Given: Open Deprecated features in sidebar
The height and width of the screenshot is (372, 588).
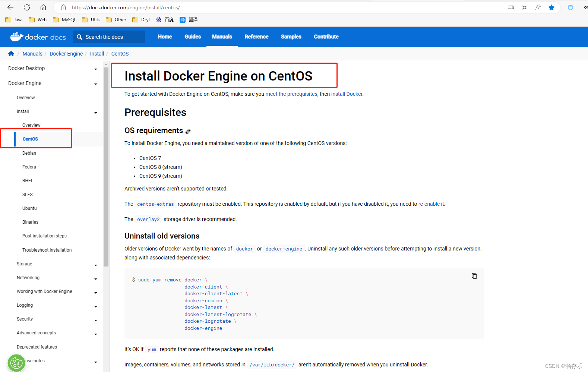Looking at the screenshot, I should pos(37,347).
